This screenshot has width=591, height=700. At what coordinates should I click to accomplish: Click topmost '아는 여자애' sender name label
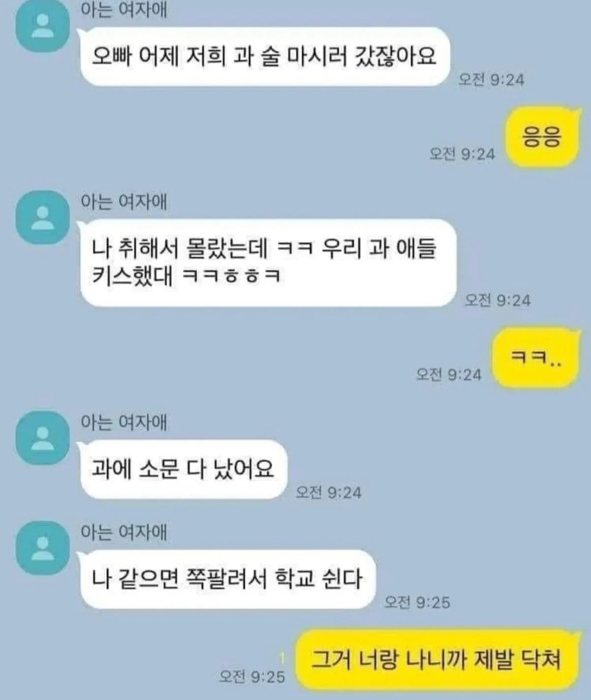click(123, 10)
